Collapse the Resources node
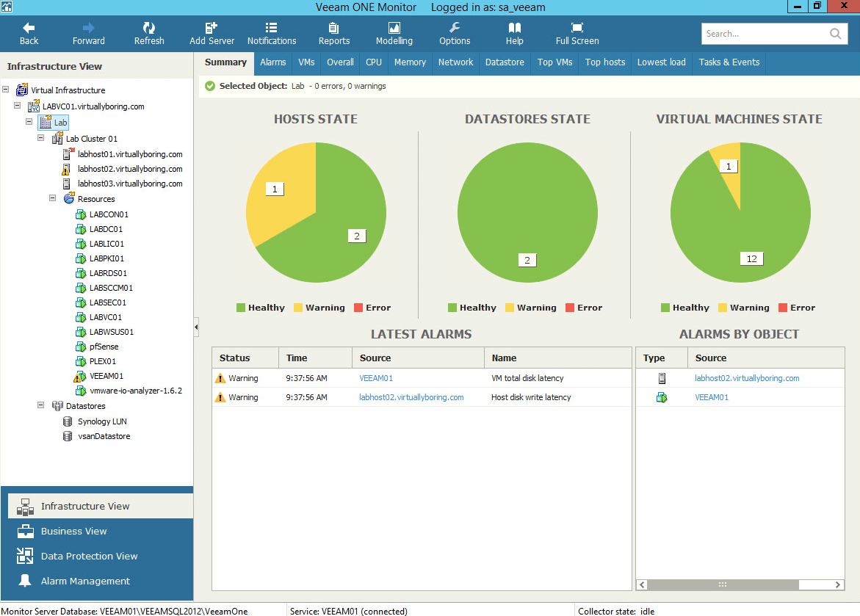 [x=53, y=198]
